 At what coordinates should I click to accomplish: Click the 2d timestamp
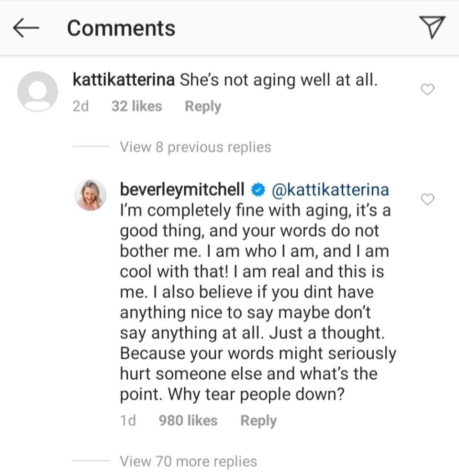pyautogui.click(x=80, y=106)
